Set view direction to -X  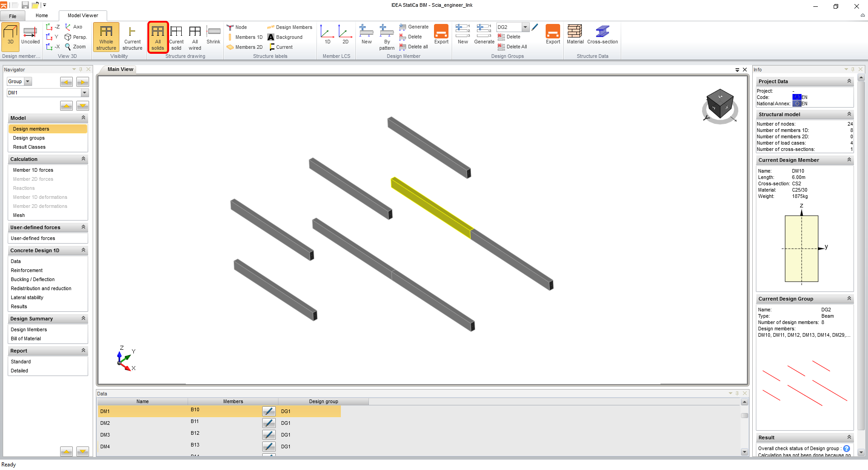53,47
